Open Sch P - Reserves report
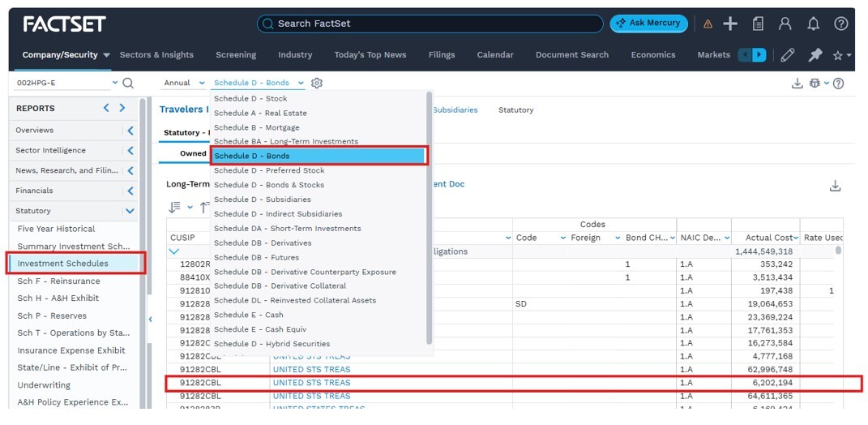868x425 pixels. 52,316
